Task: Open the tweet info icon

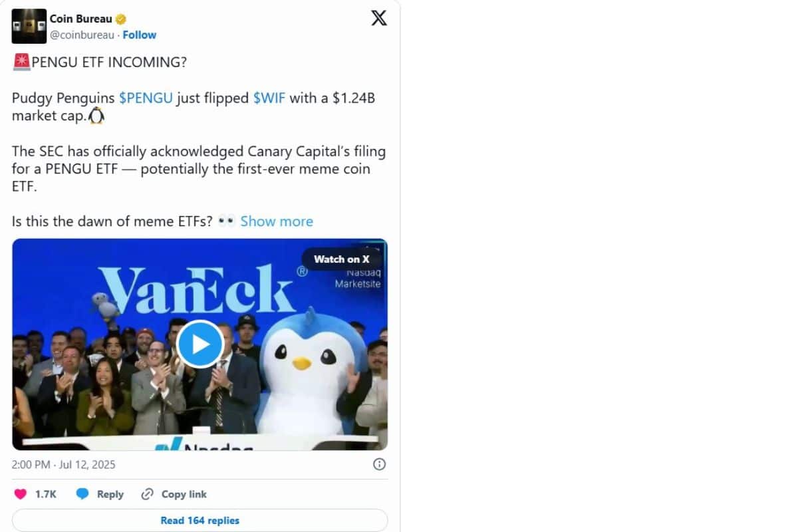Action: [x=379, y=464]
